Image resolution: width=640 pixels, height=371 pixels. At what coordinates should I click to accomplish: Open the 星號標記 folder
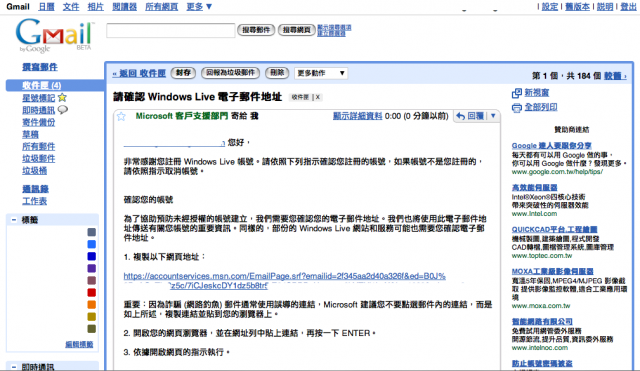38,98
